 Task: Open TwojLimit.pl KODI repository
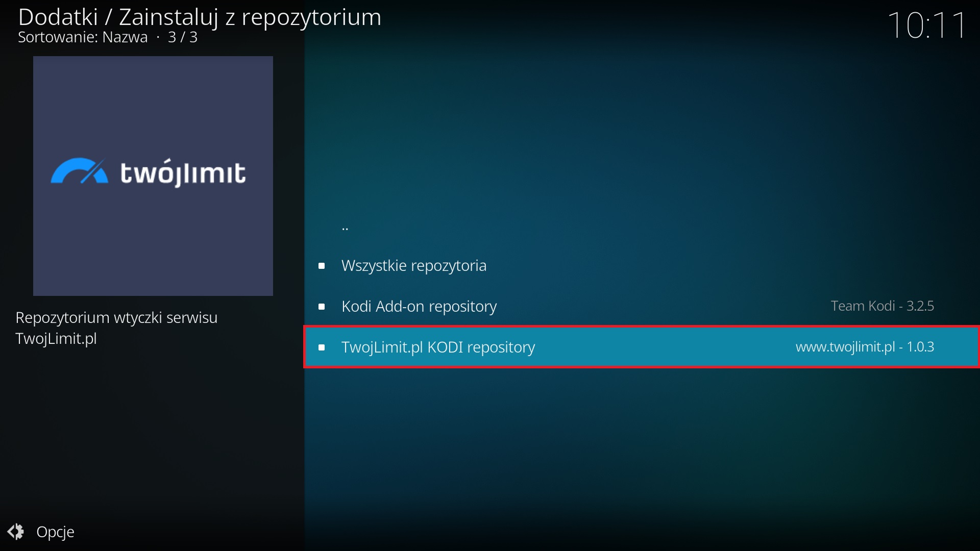click(641, 347)
